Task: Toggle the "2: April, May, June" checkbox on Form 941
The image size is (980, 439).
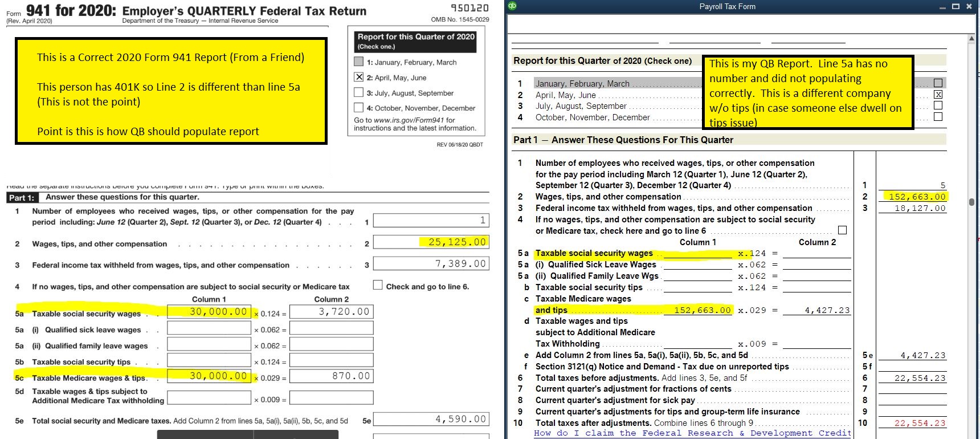Action: [358, 77]
